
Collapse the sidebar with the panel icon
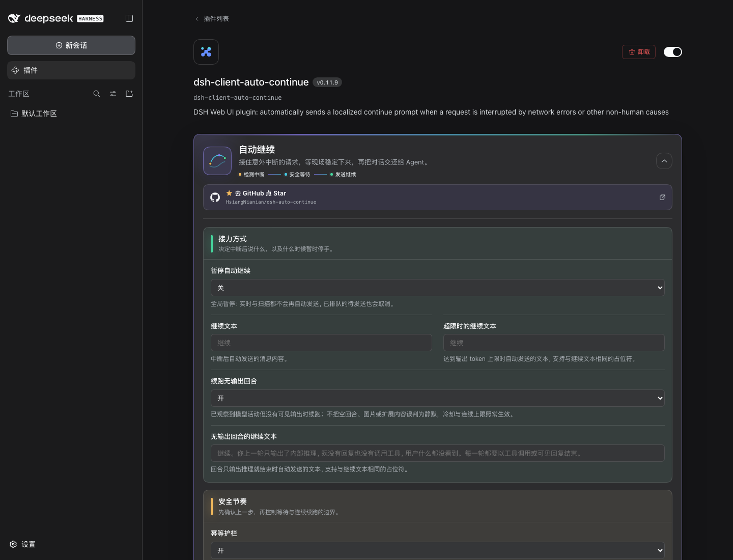tap(129, 18)
